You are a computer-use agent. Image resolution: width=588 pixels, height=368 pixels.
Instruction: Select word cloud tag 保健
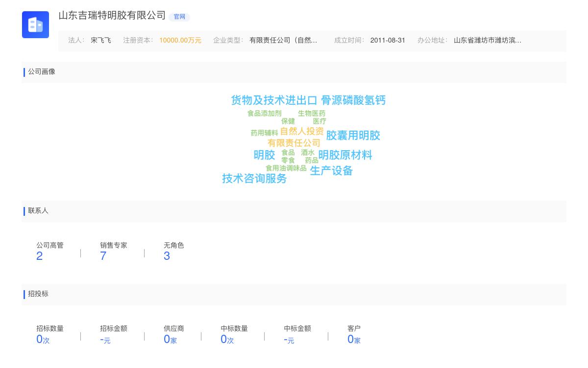click(288, 121)
